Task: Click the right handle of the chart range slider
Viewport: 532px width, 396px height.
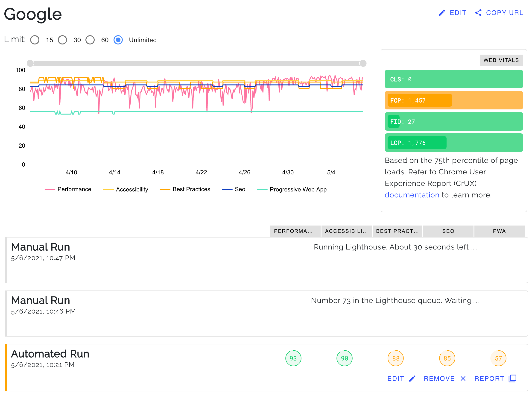Action: tap(363, 63)
